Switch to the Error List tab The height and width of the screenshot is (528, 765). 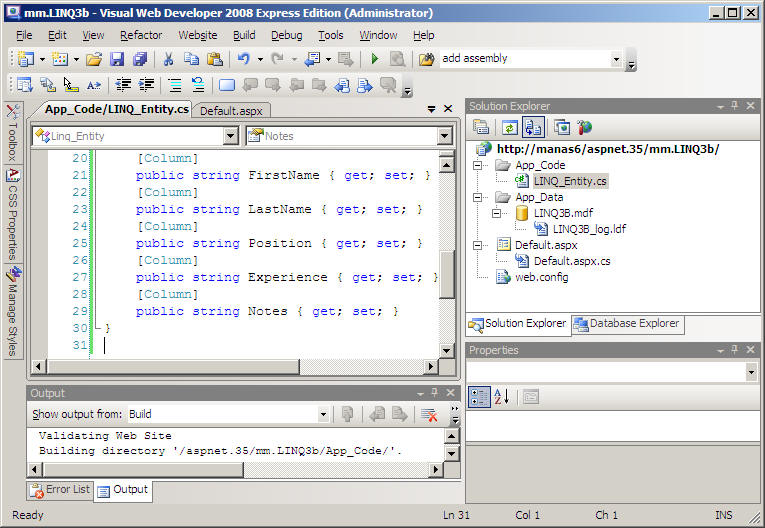tap(60, 489)
